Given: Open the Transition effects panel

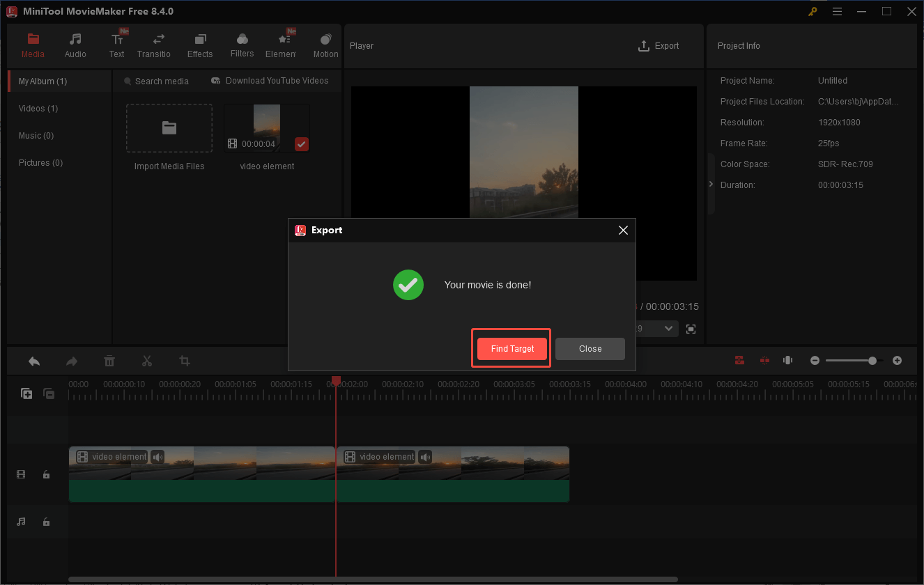Looking at the screenshot, I should click(154, 44).
